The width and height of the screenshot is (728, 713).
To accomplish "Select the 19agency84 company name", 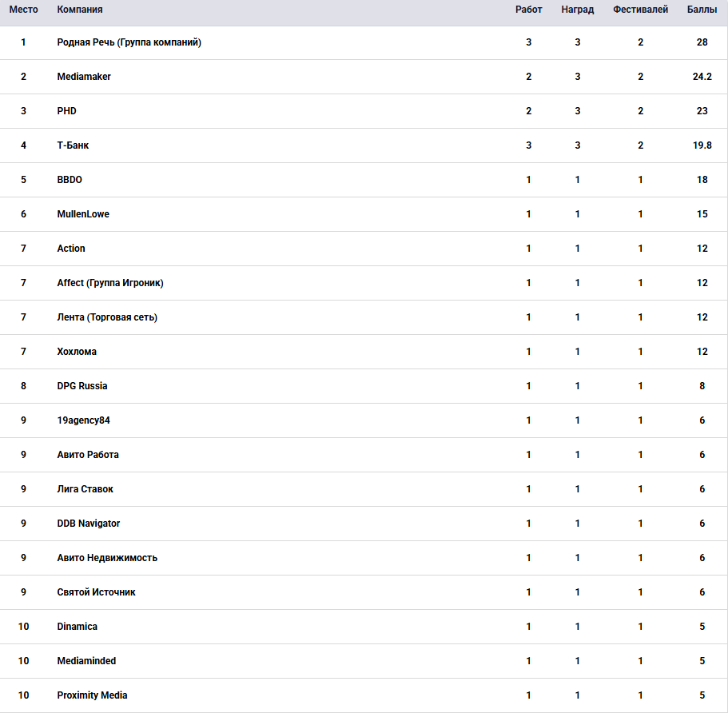I will click(x=83, y=420).
